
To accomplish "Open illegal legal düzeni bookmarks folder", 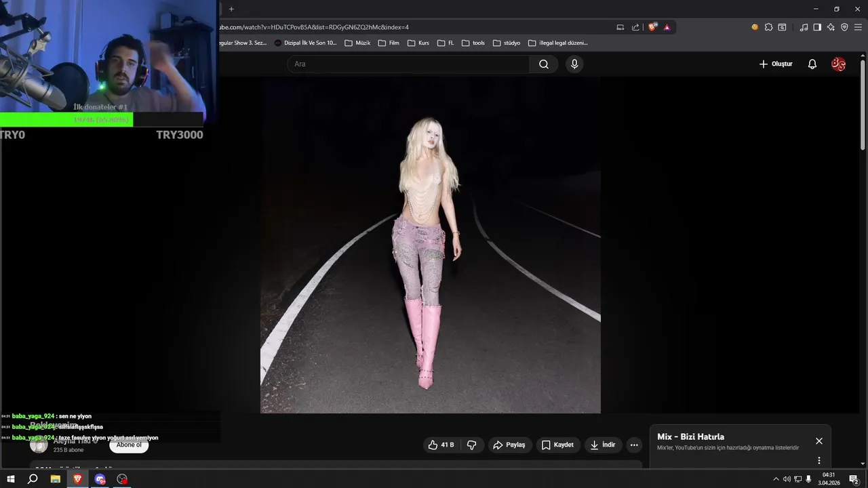I will pyautogui.click(x=558, y=43).
